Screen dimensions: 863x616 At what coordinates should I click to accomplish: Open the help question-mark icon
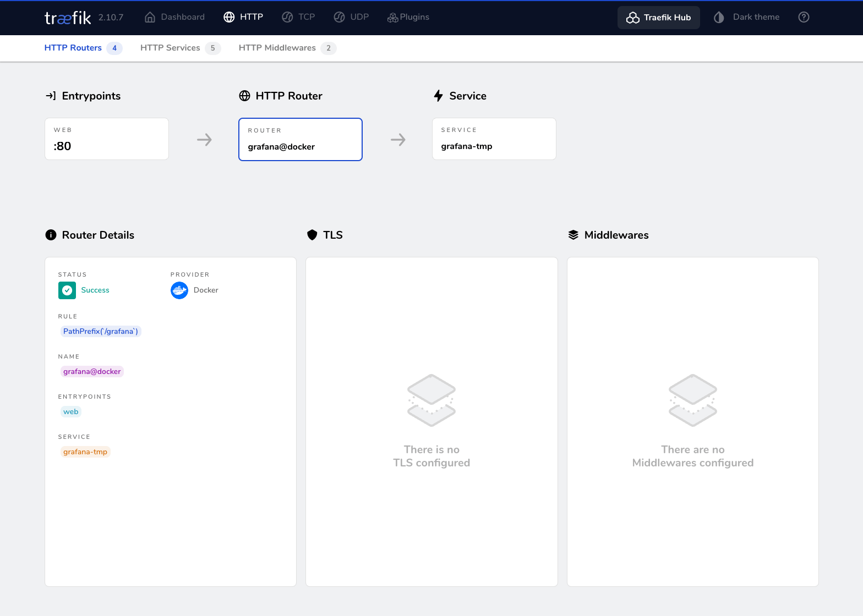coord(804,17)
